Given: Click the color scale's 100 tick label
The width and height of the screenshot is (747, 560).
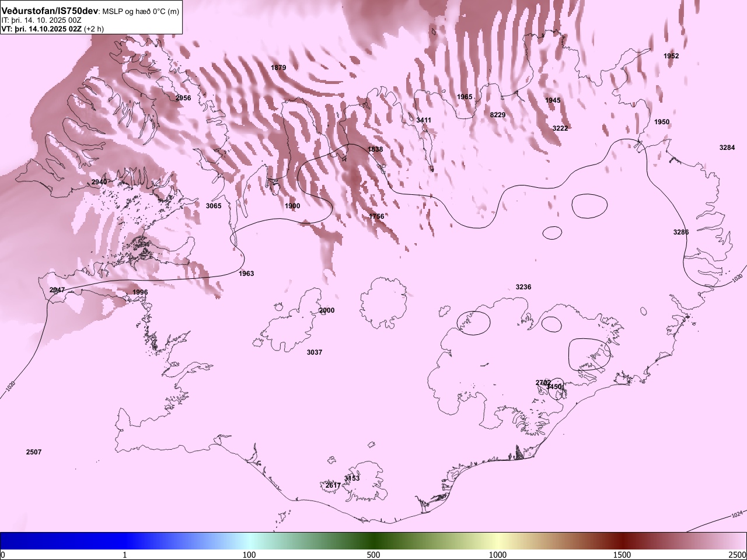Looking at the screenshot, I should click(249, 555).
